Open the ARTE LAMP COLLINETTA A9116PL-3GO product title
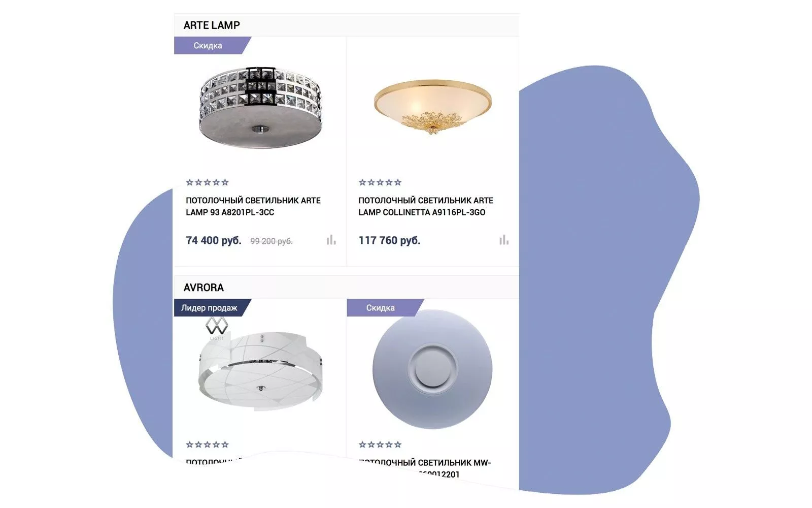Screen dimensions: 812x508 pyautogui.click(x=426, y=206)
